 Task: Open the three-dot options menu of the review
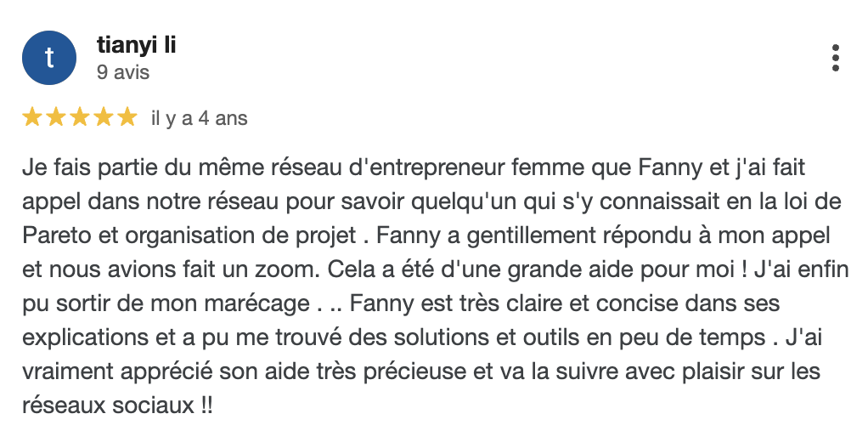click(836, 58)
